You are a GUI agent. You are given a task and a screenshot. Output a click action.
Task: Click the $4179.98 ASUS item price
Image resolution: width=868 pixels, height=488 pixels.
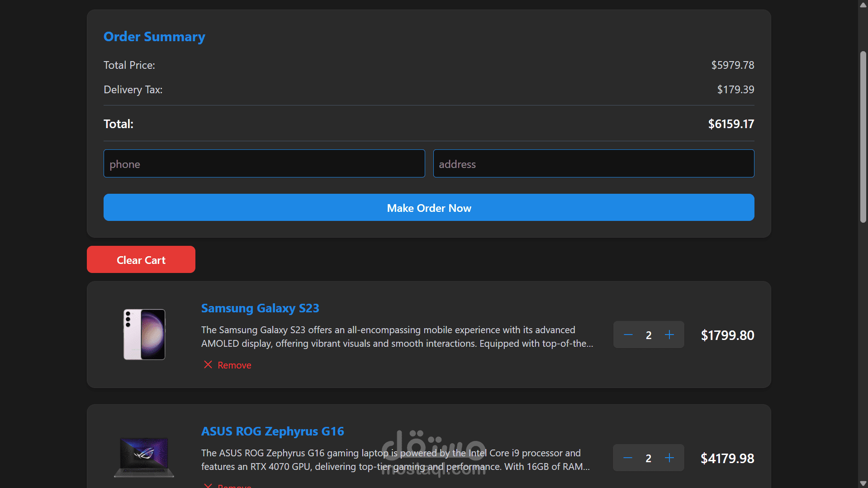pyautogui.click(x=727, y=459)
